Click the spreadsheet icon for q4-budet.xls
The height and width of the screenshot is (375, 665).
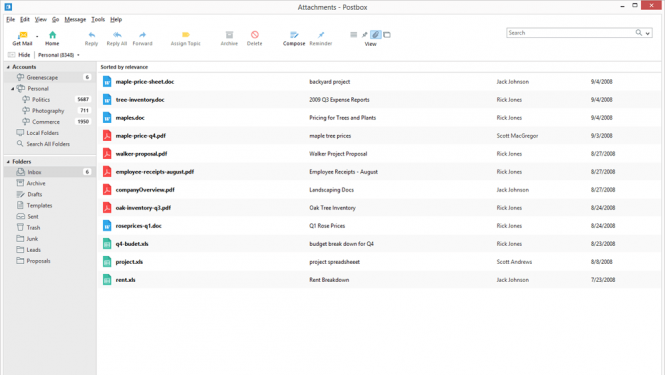coord(107,244)
